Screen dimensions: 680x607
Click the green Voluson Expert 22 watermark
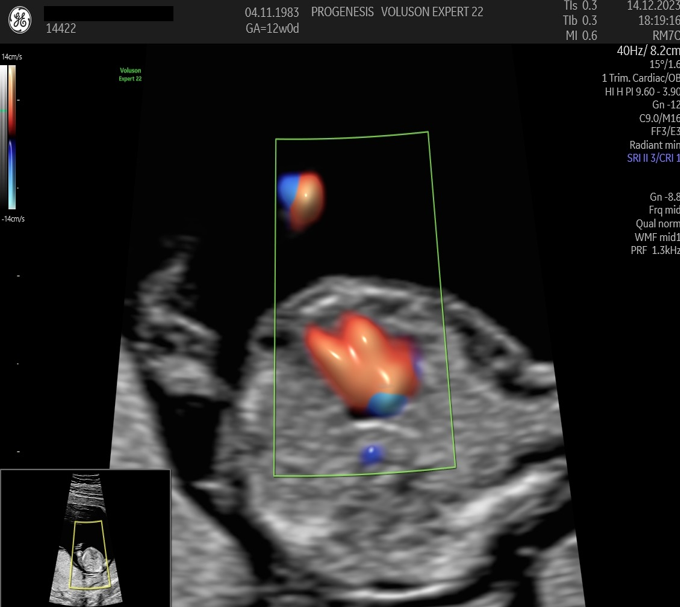click(130, 75)
